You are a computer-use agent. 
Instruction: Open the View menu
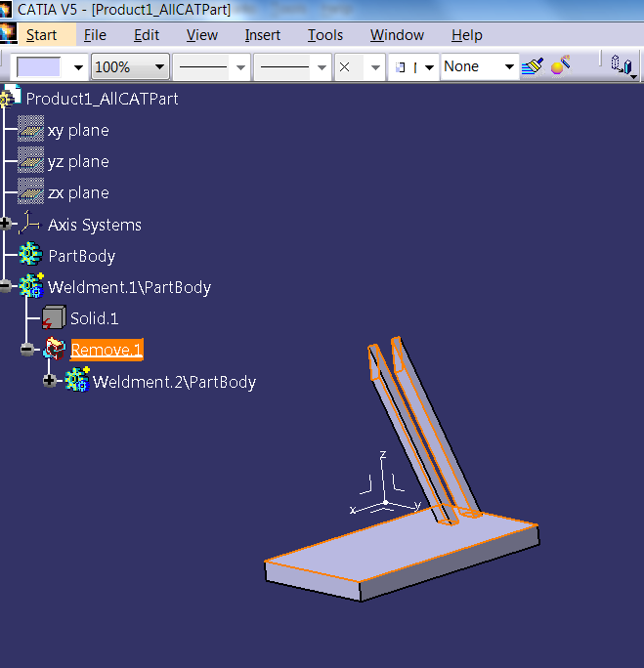[x=202, y=35]
